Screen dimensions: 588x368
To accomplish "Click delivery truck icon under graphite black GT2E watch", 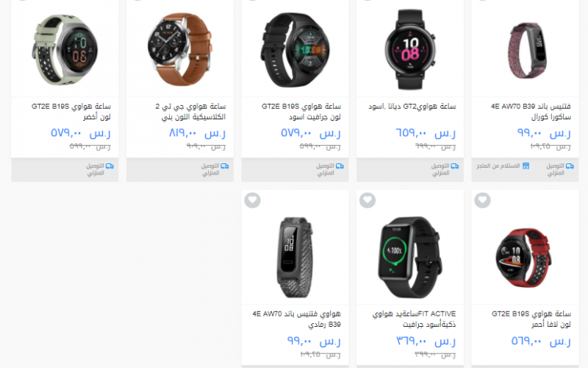I will [x=340, y=166].
